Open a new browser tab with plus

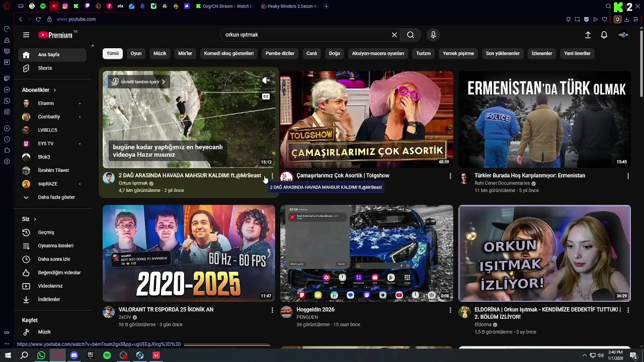pyautogui.click(x=326, y=6)
